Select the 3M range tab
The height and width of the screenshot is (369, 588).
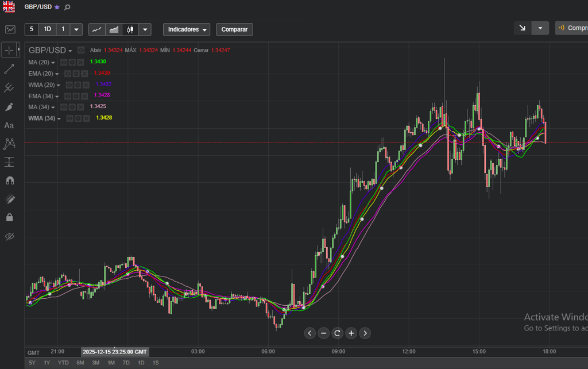96,363
